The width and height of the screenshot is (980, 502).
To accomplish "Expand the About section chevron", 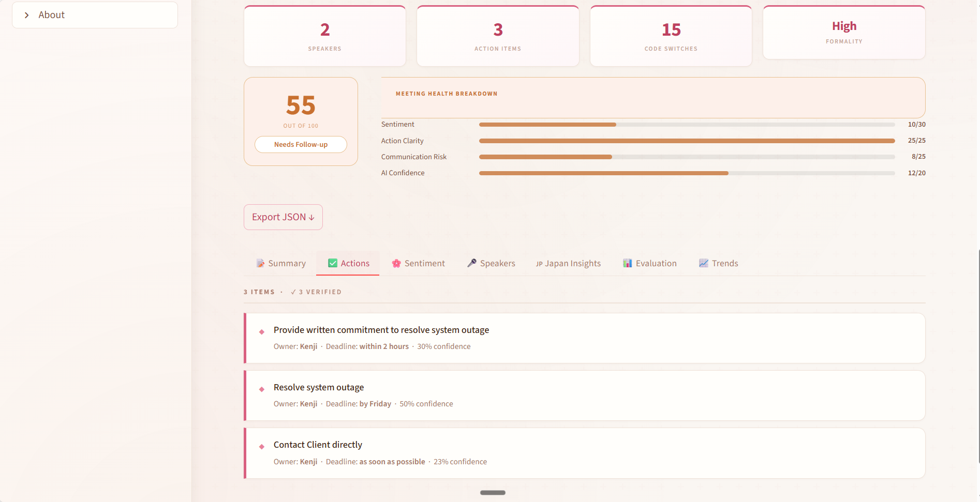I will click(x=27, y=15).
